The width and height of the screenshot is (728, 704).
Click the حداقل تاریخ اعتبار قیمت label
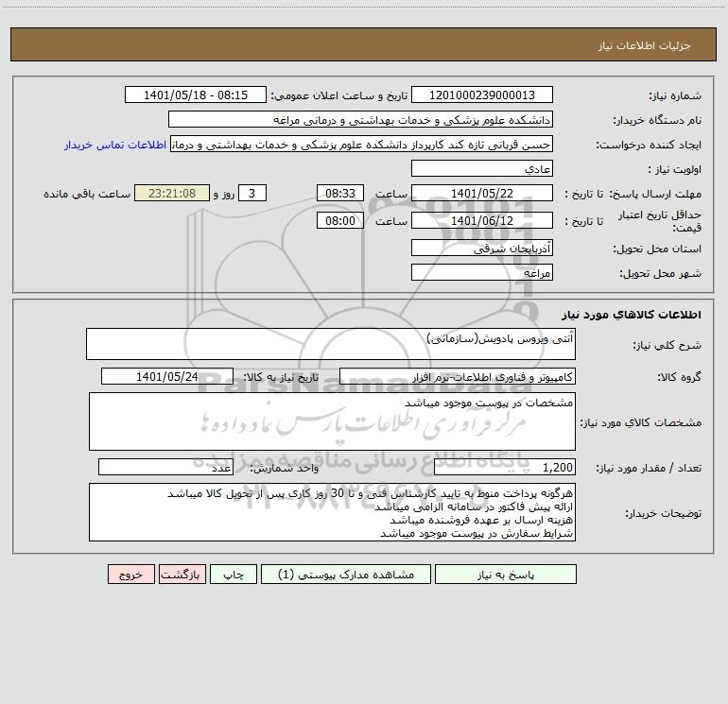tap(660, 221)
